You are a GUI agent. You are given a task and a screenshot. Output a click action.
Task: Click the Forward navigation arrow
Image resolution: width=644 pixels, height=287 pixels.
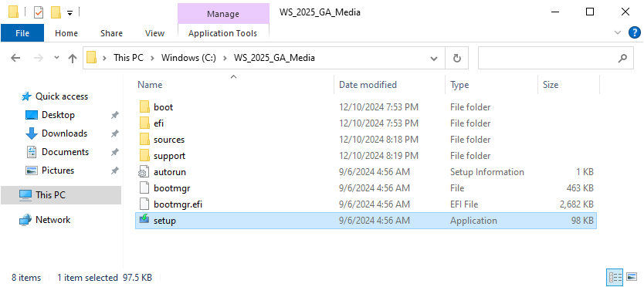click(38, 59)
